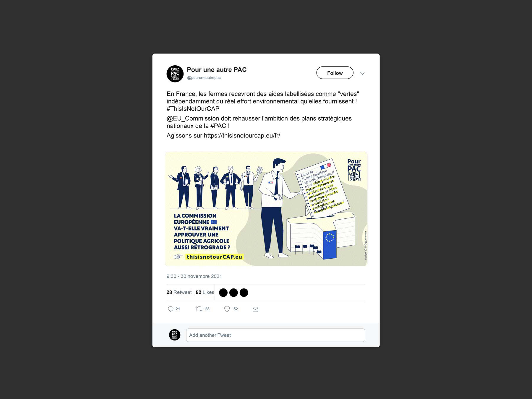Click the #PAC hashtag
The image size is (532, 399).
(x=218, y=126)
